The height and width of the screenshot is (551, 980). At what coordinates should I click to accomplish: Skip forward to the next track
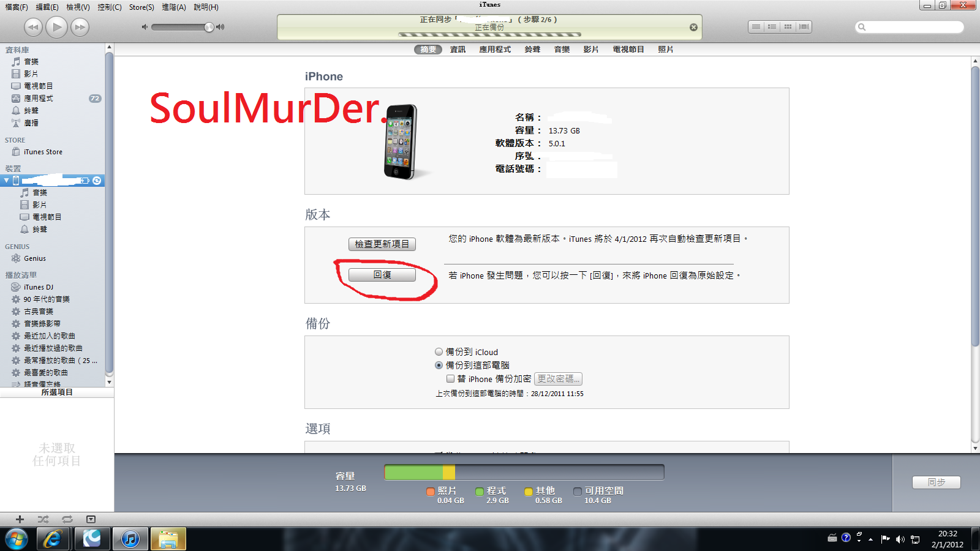click(x=80, y=27)
